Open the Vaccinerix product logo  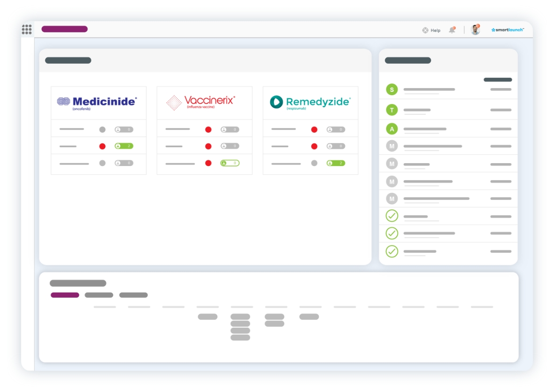click(x=200, y=102)
